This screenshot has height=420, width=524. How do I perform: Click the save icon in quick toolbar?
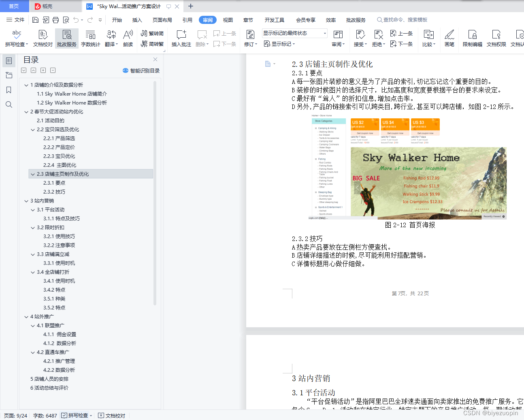pyautogui.click(x=35, y=20)
